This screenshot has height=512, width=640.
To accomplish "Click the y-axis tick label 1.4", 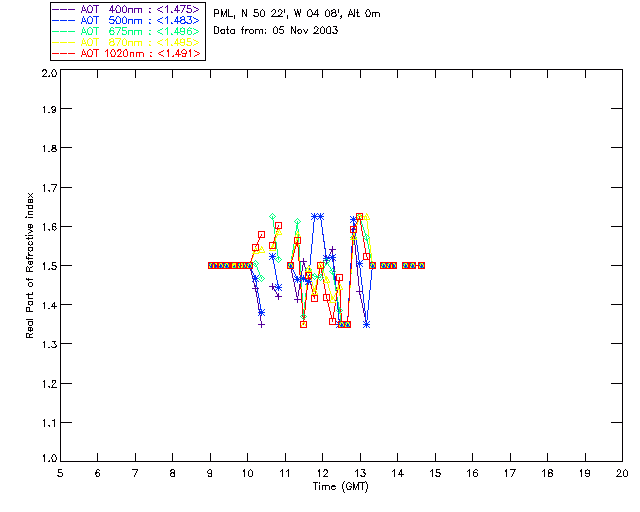I will tap(49, 305).
